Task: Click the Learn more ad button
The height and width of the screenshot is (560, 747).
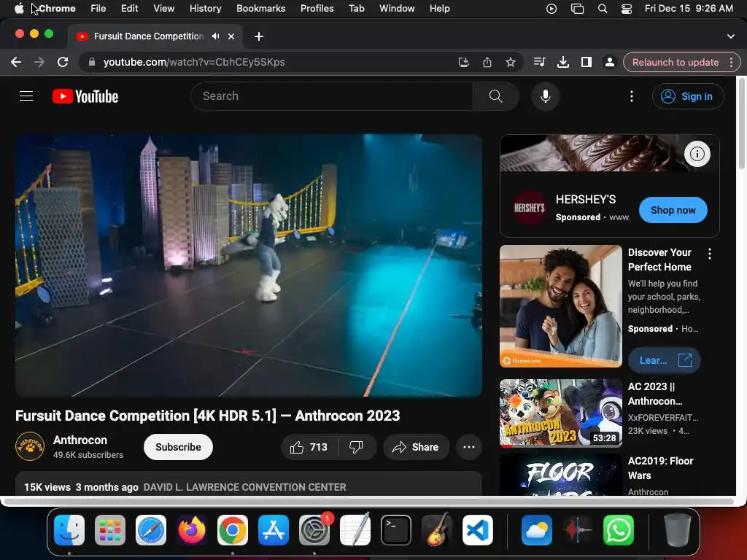Action: pyautogui.click(x=664, y=360)
